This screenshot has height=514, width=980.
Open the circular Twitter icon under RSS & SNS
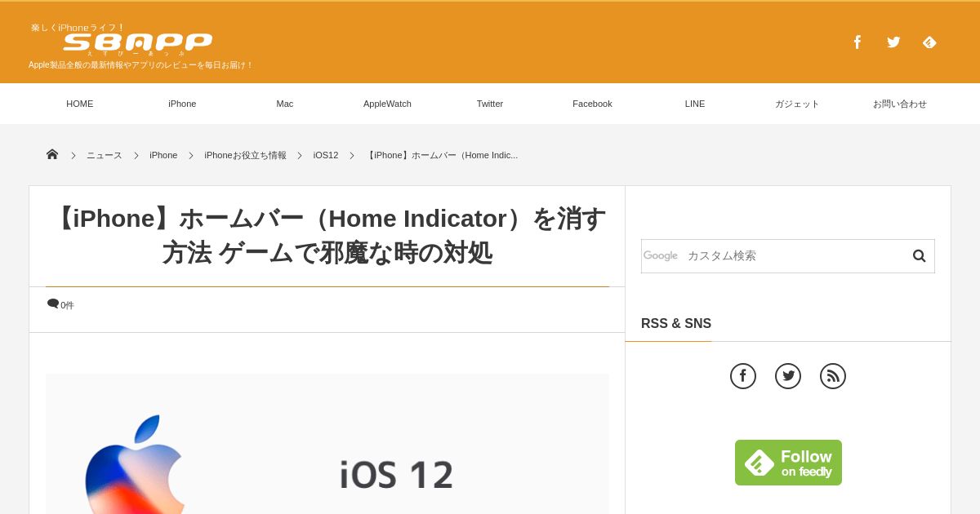788,376
